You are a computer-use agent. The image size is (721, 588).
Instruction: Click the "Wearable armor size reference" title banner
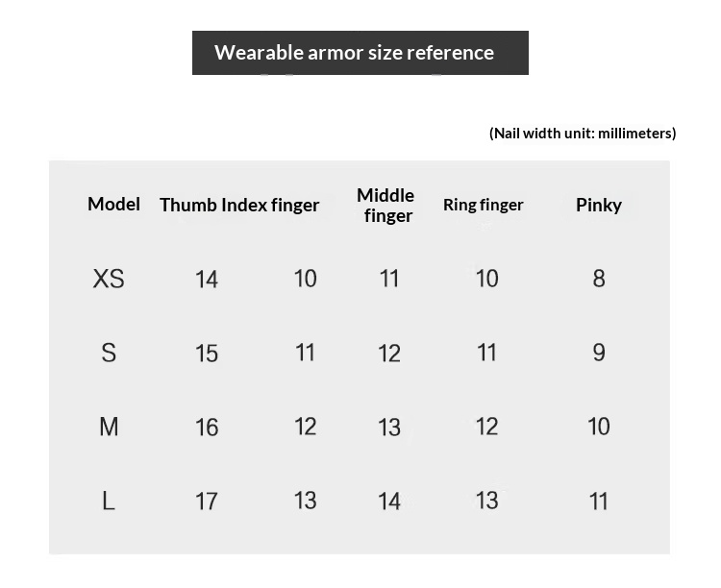pos(360,53)
